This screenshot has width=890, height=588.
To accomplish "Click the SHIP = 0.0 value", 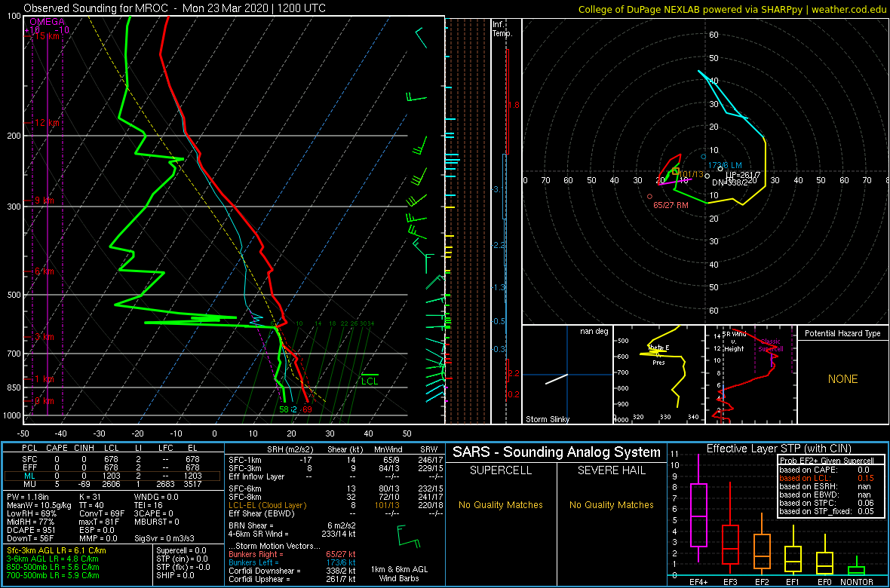I will (175, 574).
